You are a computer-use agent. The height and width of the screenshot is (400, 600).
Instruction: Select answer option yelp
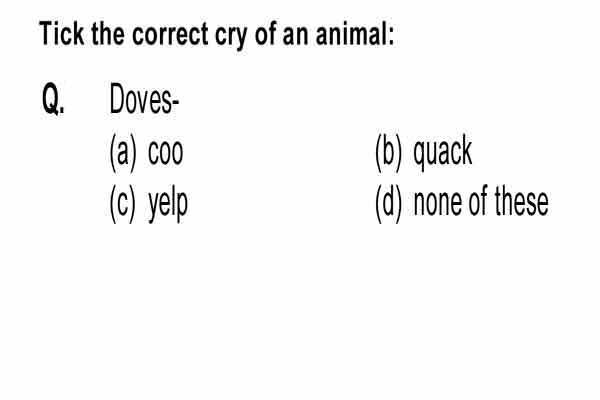tap(168, 204)
